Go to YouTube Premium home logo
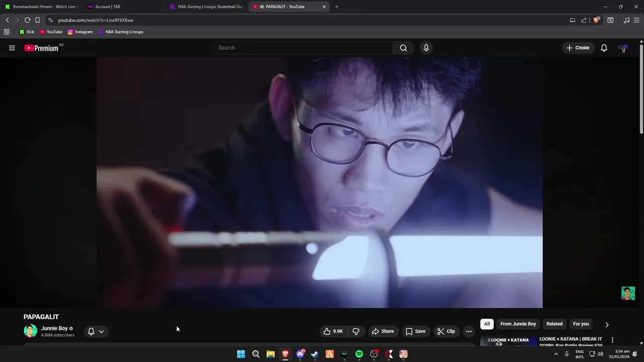 [41, 48]
